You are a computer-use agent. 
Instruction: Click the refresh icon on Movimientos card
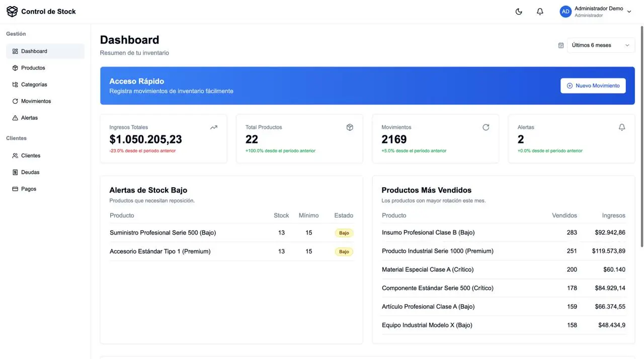[486, 127]
